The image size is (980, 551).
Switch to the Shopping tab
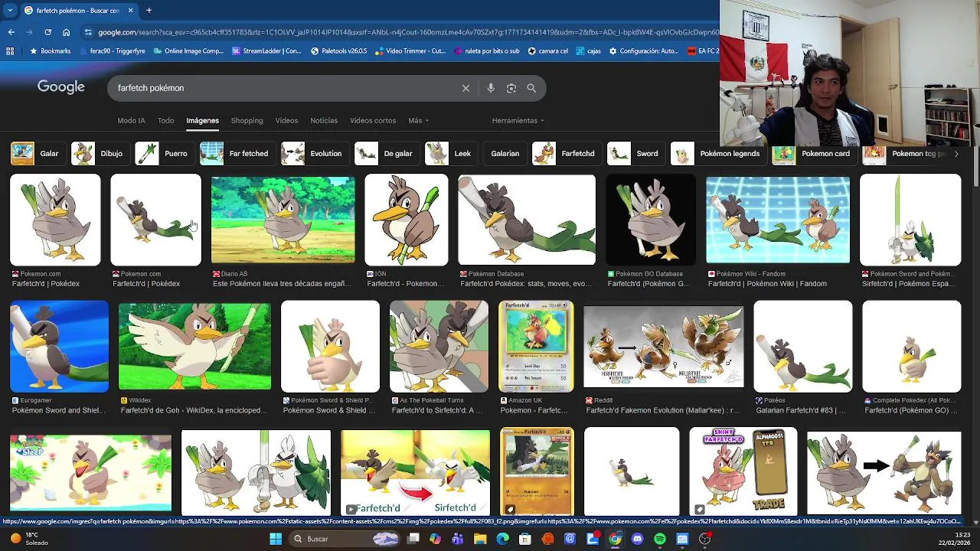click(x=247, y=120)
